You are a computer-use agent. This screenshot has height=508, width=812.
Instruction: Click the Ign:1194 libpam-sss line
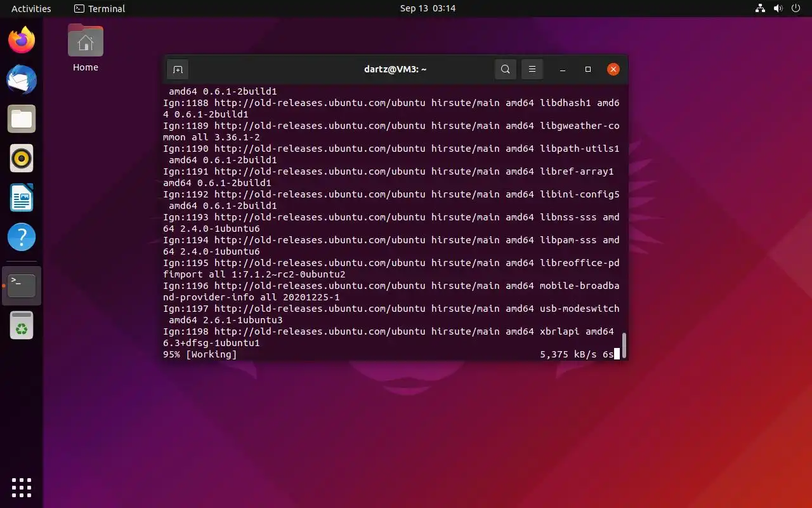point(391,240)
